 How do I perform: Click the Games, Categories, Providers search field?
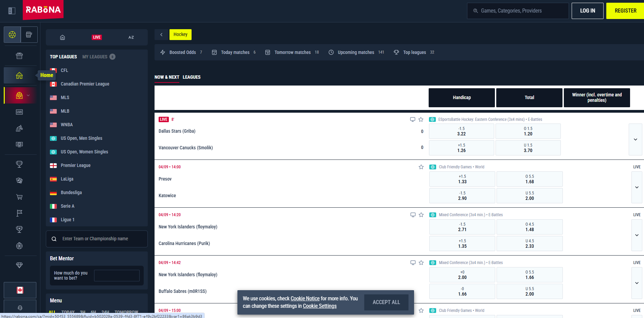pos(518,11)
